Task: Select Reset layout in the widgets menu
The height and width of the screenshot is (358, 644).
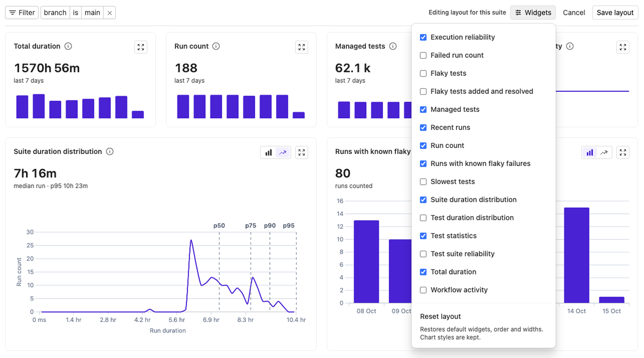Action: click(x=440, y=316)
